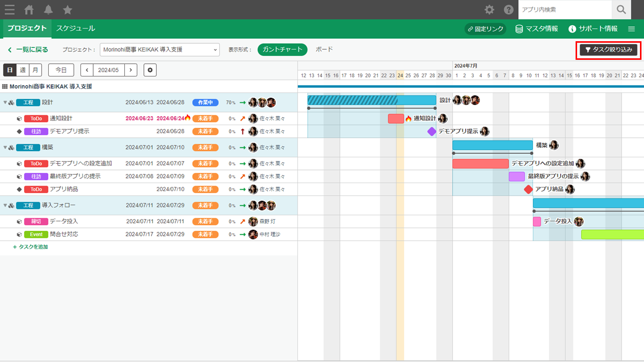The height and width of the screenshot is (362, 644).
Task: Click the タスク絞り込み filter button
Action: pyautogui.click(x=608, y=50)
